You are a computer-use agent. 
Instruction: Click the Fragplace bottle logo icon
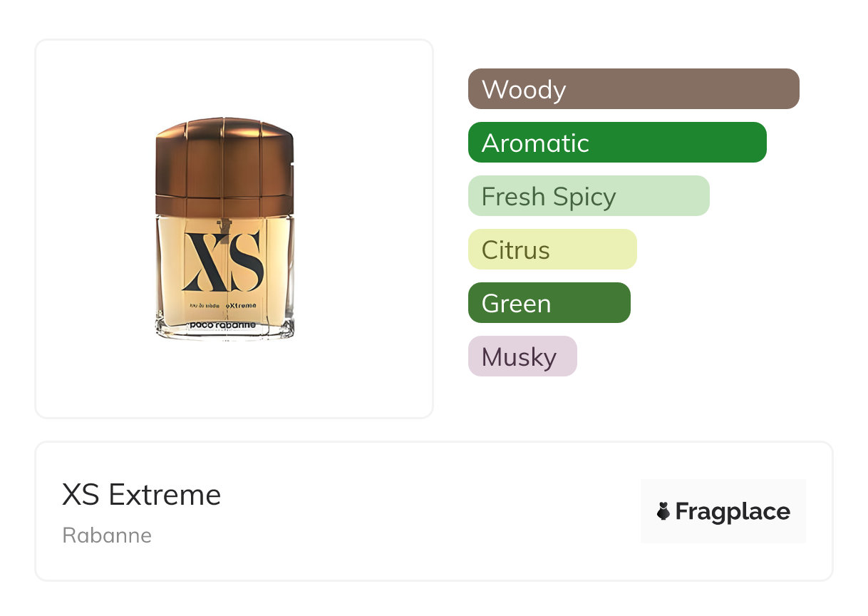click(x=663, y=511)
